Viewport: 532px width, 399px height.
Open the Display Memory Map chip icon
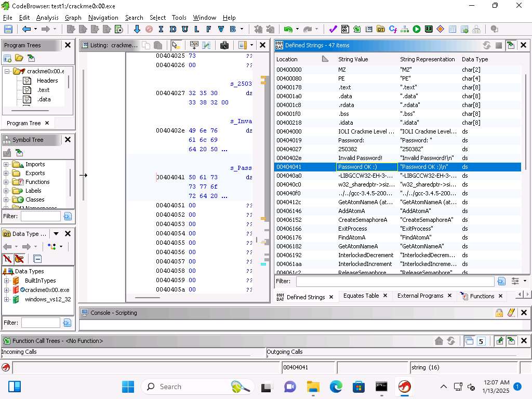pos(429,30)
